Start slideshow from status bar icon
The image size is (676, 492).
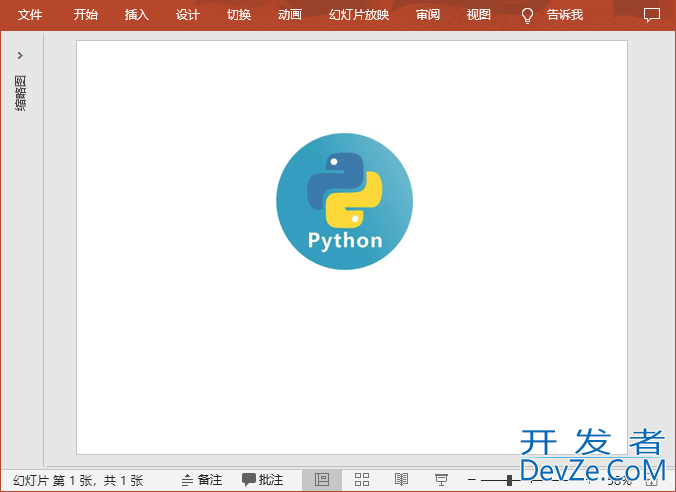coord(441,479)
